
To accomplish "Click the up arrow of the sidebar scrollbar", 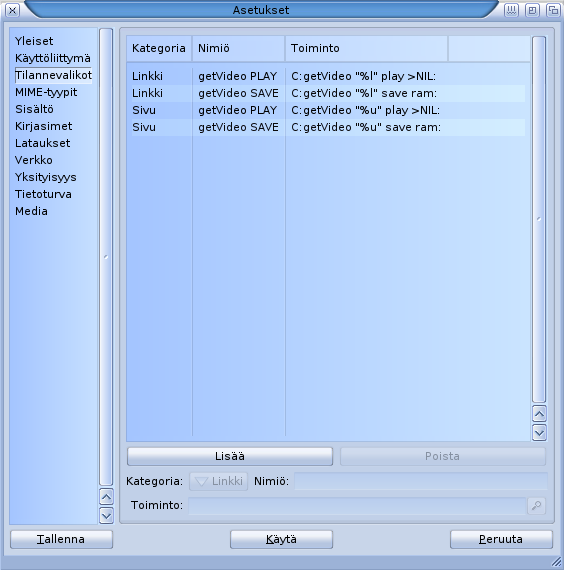I will click(x=106, y=497).
